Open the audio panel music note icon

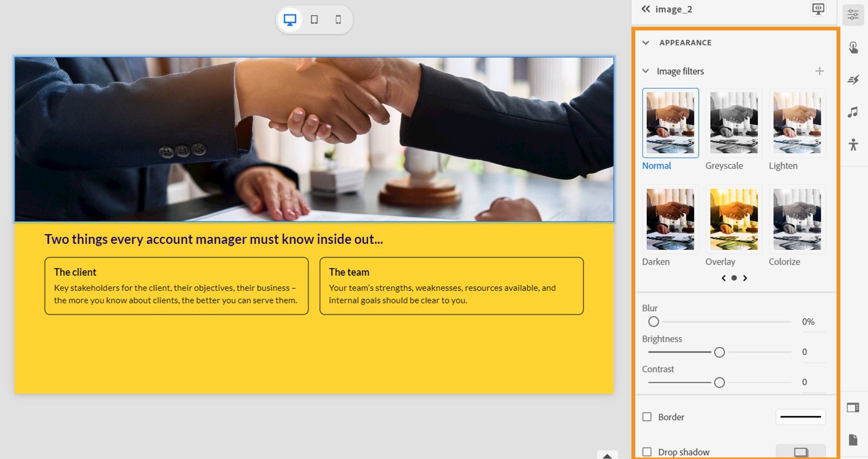853,112
